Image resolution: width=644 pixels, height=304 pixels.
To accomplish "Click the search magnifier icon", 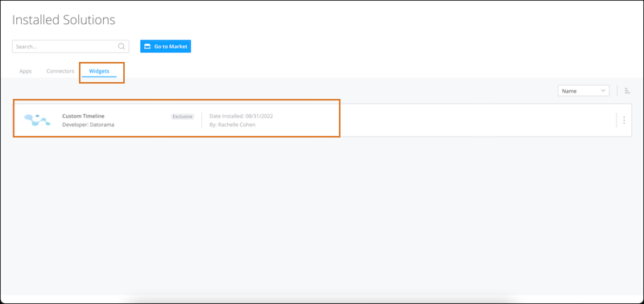I will [122, 47].
